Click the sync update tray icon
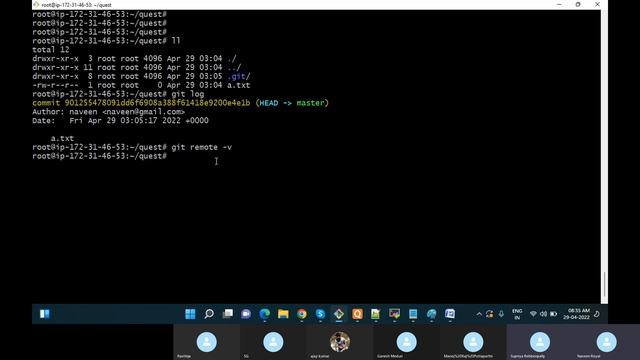Image resolution: width=640 pixels, height=360 pixels. (489, 314)
